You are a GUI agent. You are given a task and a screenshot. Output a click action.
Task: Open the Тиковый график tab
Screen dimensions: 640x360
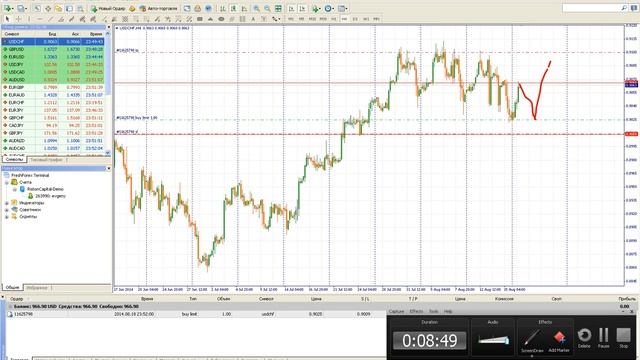(47, 160)
